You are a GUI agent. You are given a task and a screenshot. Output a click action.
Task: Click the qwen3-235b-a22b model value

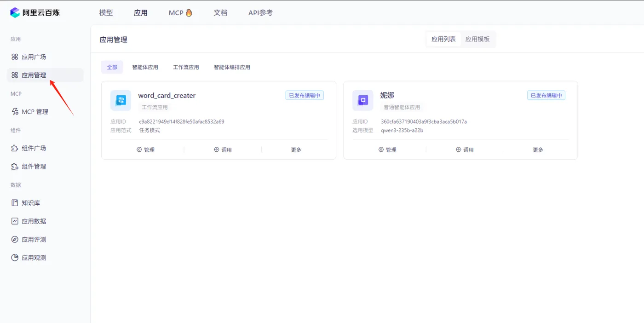pyautogui.click(x=402, y=130)
